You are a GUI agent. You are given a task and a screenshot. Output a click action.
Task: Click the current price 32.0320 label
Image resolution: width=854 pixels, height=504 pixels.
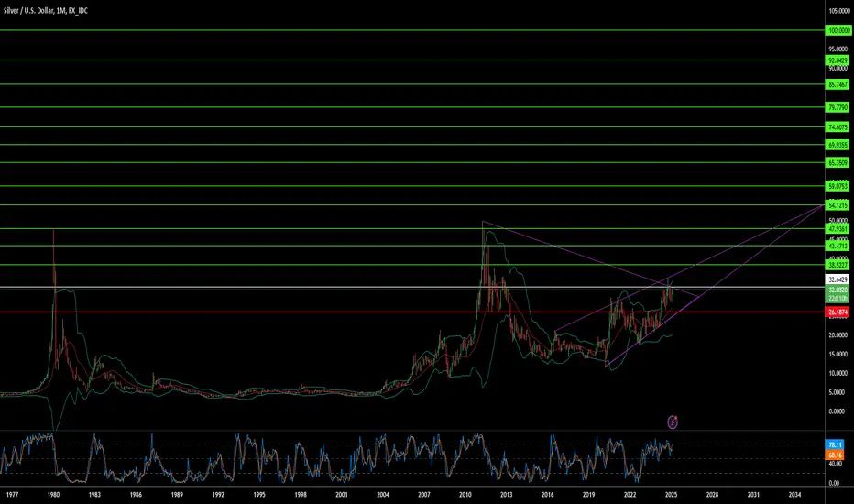(x=838, y=290)
